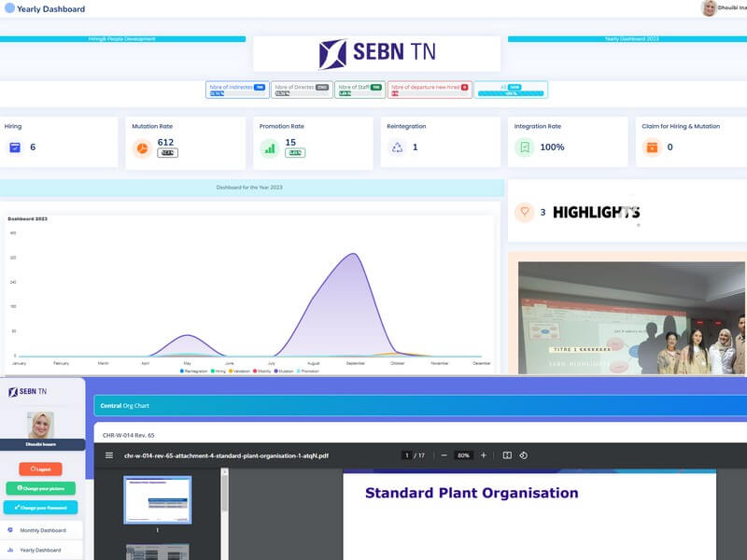The width and height of the screenshot is (747, 560).
Task: Click the PDF page number input field
Action: [406, 455]
